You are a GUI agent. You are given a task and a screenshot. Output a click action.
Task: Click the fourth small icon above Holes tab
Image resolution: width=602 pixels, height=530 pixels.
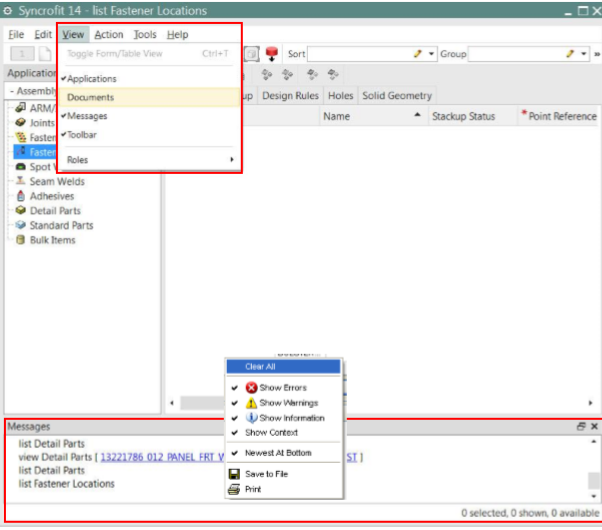click(333, 74)
